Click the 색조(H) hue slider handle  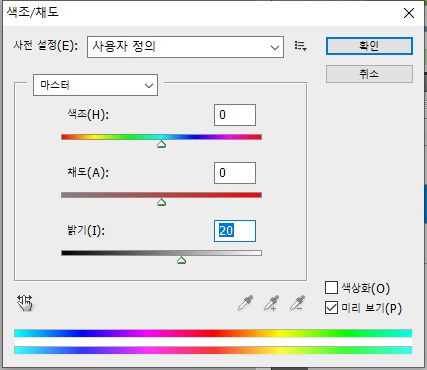(162, 144)
